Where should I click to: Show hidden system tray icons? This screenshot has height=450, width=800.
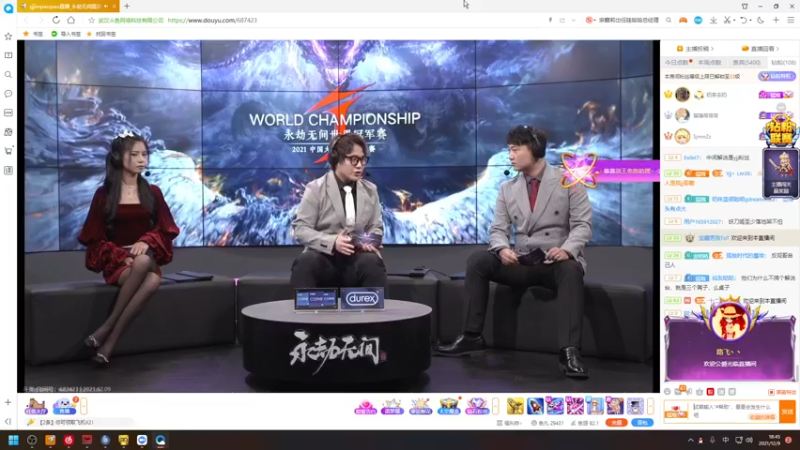690,440
